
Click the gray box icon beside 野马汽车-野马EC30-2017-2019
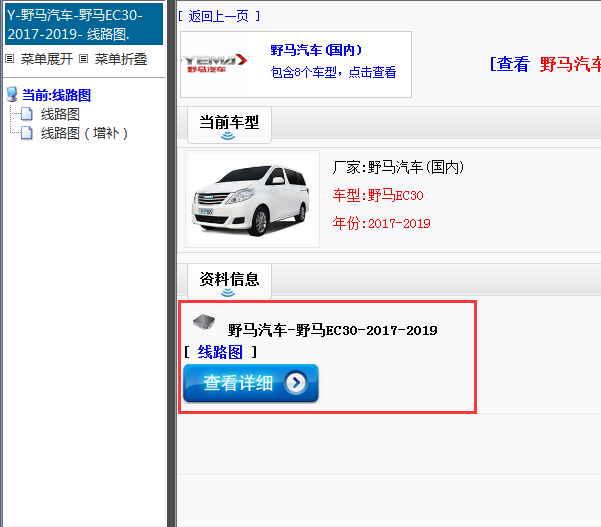pos(204,322)
